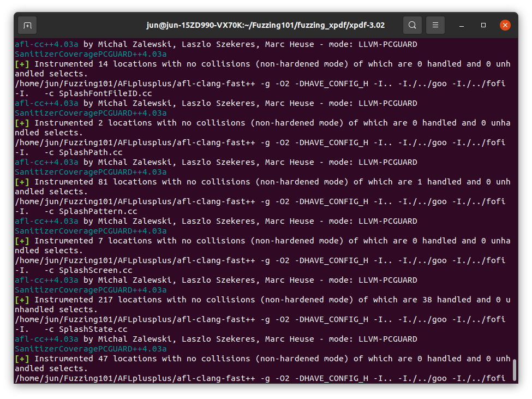This screenshot has width=532, height=399.
Task: Close the terminal window
Action: 505,25
